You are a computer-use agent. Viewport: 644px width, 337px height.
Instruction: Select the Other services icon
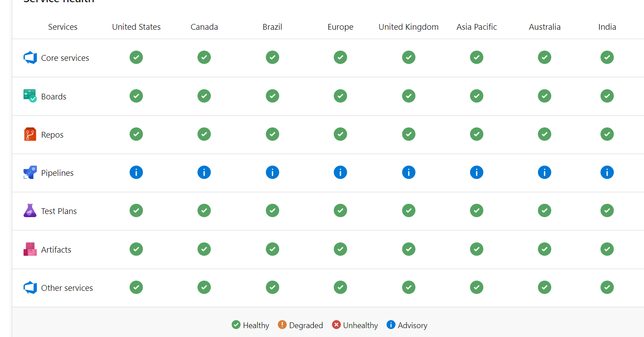pos(30,287)
